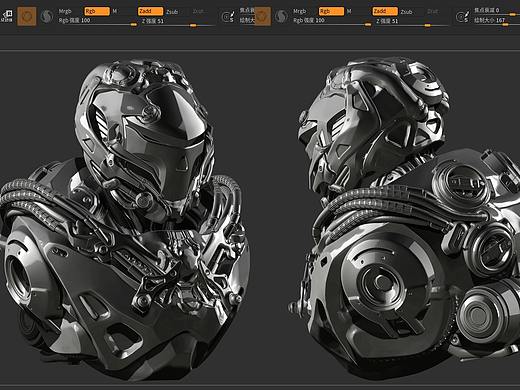Image resolution: width=520 pixels, height=390 pixels.
Task: Click the dimmed Zcut button in the right toolbar
Action: [x=433, y=12]
